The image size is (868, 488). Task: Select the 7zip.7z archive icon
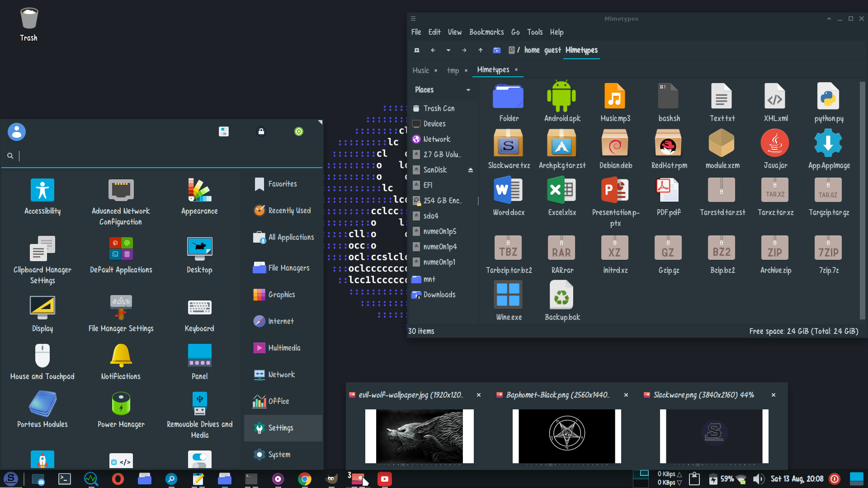(x=828, y=248)
